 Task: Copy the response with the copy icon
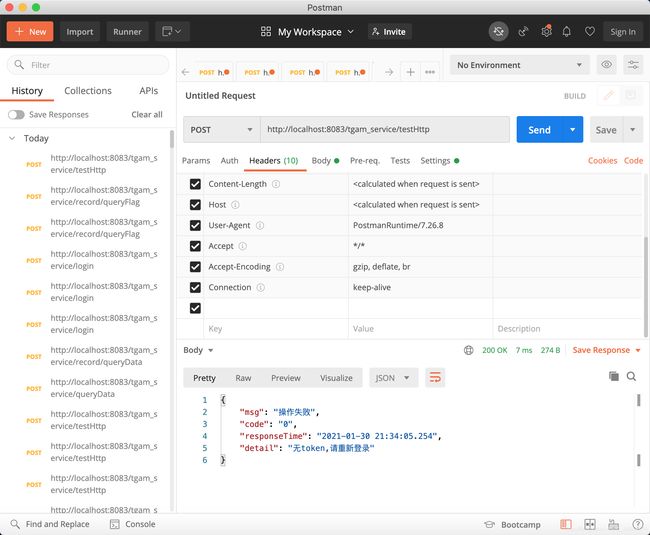point(614,376)
